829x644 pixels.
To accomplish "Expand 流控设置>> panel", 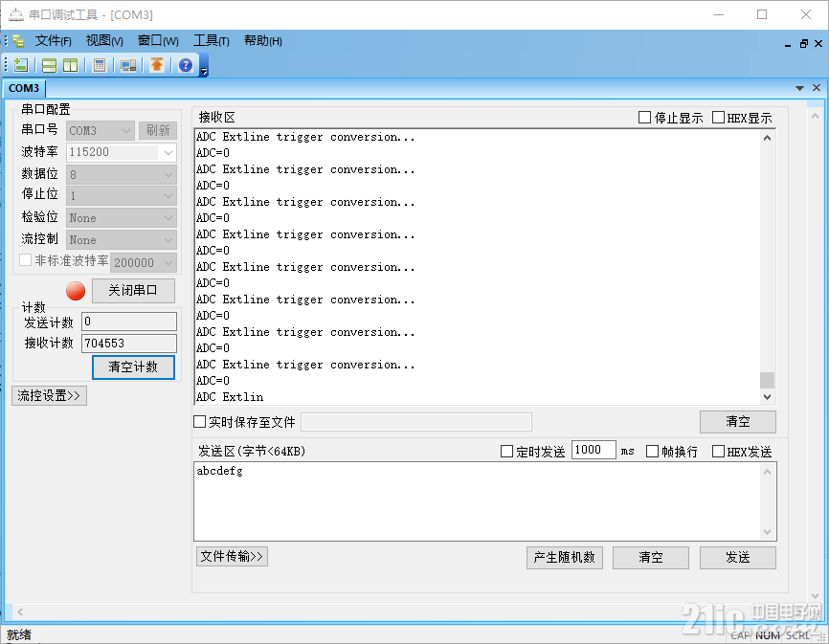I will tap(49, 395).
